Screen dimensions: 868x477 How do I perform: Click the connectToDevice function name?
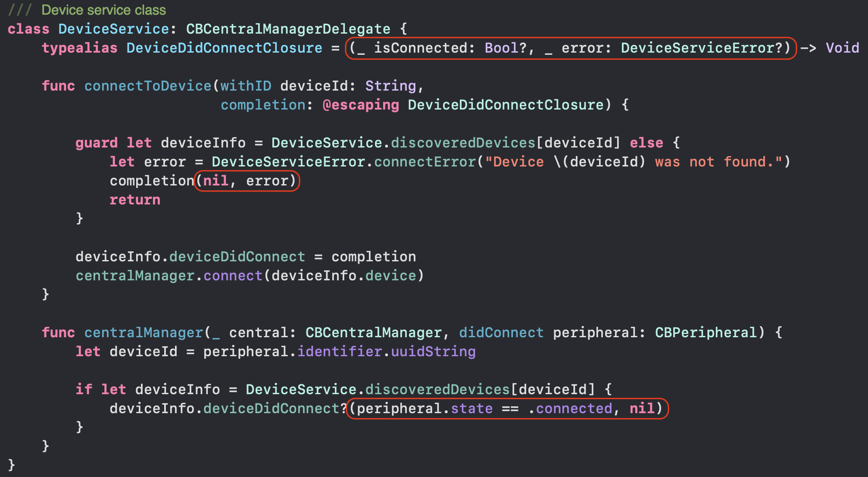click(148, 86)
